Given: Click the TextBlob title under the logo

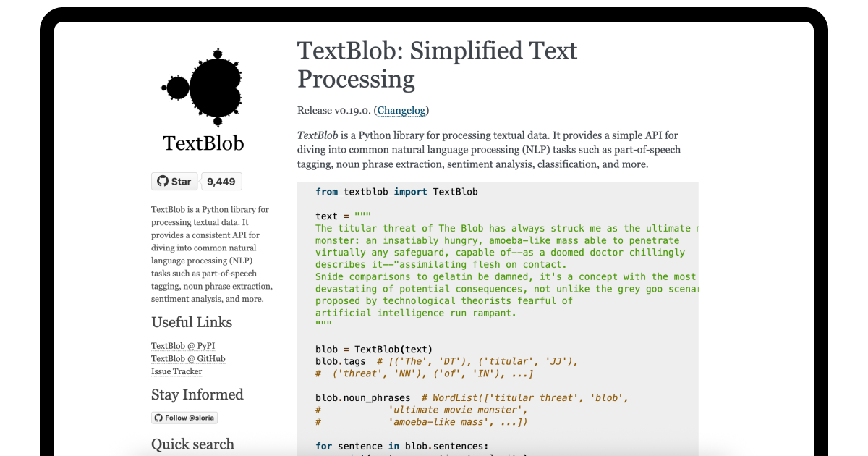Looking at the screenshot, I should (x=203, y=143).
